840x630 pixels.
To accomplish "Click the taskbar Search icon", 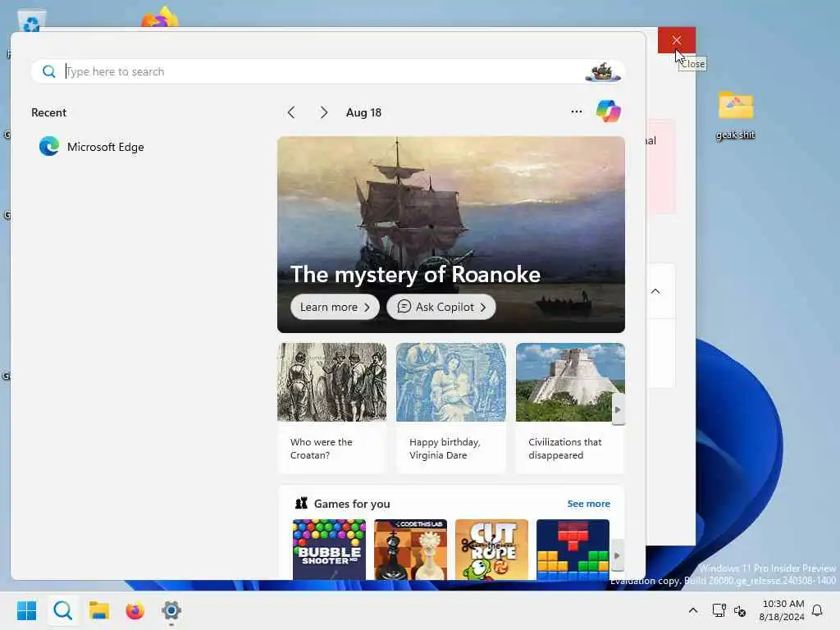I will [63, 610].
